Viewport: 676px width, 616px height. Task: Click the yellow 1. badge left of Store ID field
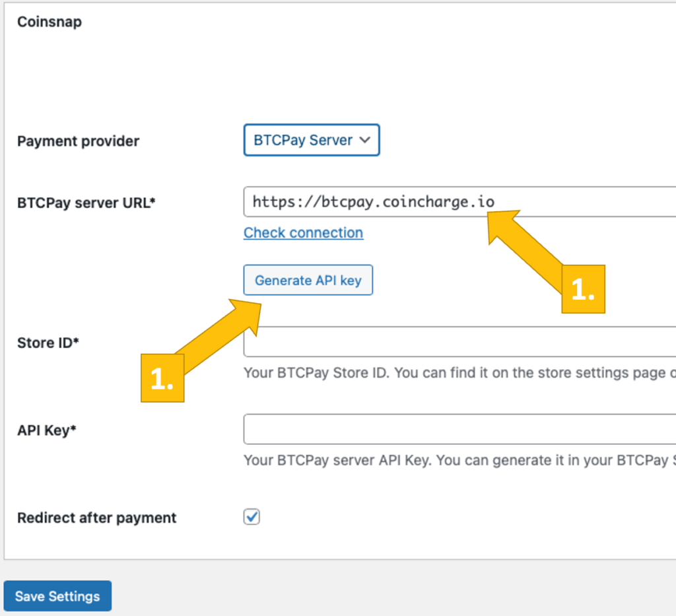coord(162,378)
